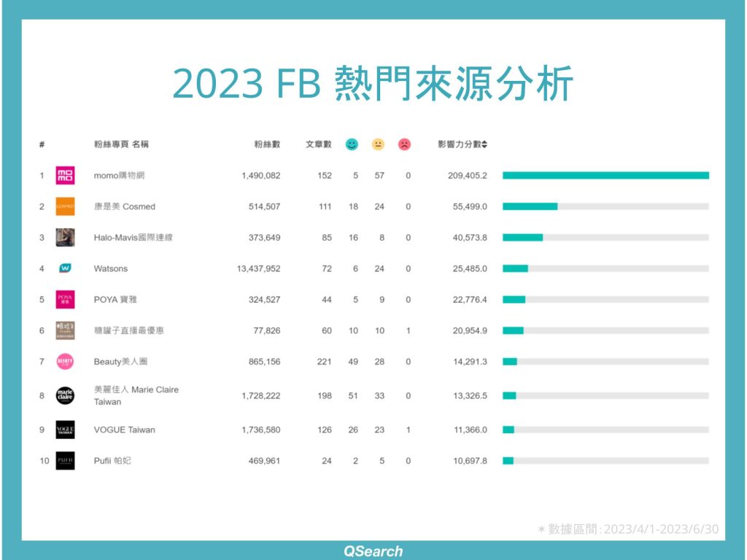This screenshot has height=560, width=747.
Task: Open the momo購物網 page name
Action: [x=119, y=175]
